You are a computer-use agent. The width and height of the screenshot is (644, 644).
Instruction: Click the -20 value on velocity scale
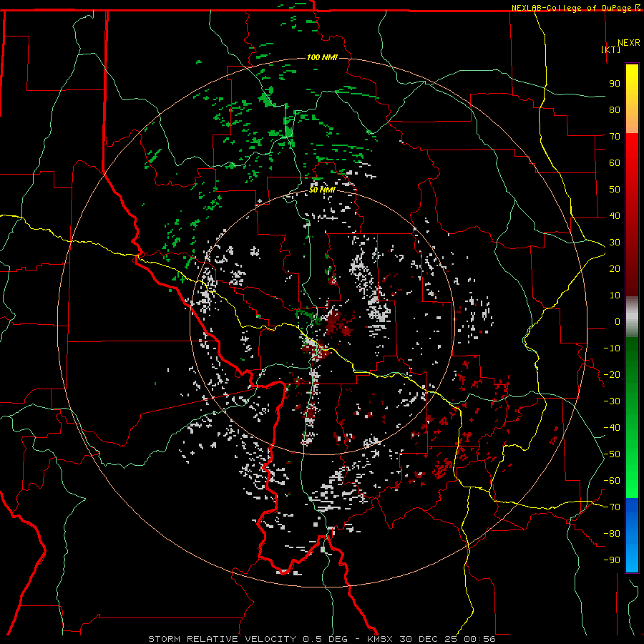[612, 374]
